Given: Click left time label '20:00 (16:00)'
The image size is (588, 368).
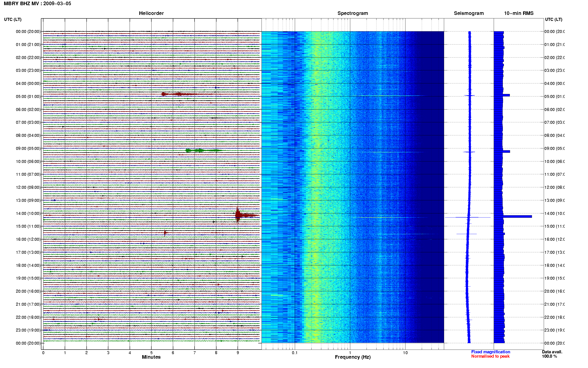Looking at the screenshot, I should point(28,291).
